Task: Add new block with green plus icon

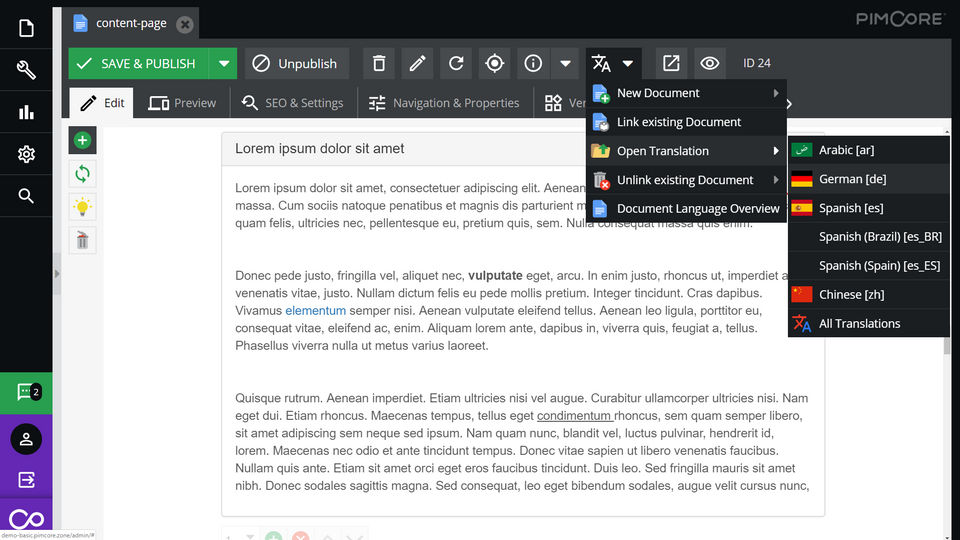Action: pyautogui.click(x=83, y=140)
